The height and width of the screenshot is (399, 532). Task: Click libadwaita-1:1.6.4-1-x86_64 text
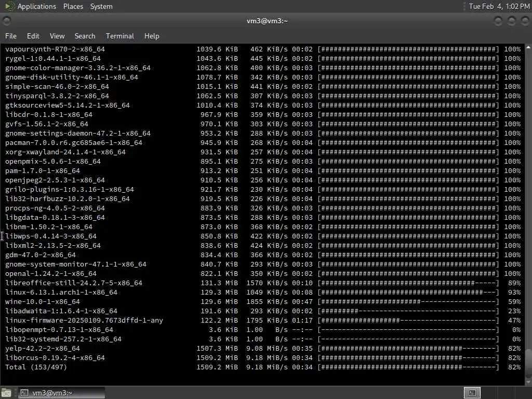click(x=61, y=311)
